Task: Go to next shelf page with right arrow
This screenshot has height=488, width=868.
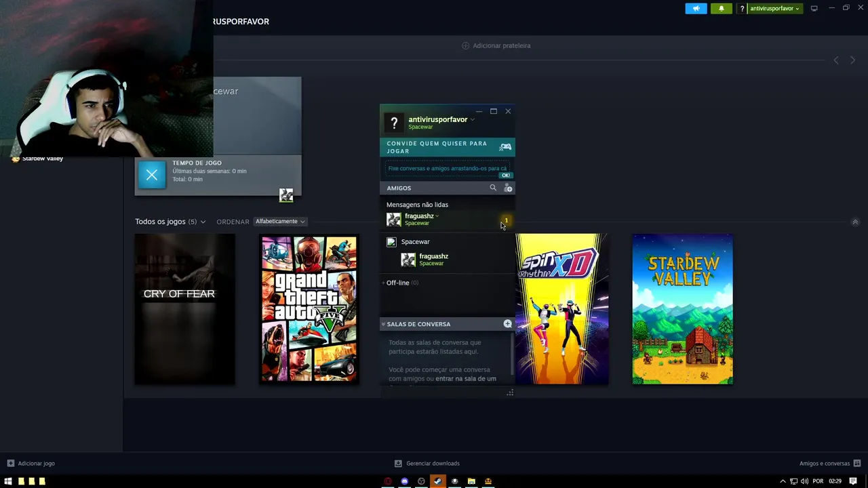Action: pyautogui.click(x=852, y=60)
